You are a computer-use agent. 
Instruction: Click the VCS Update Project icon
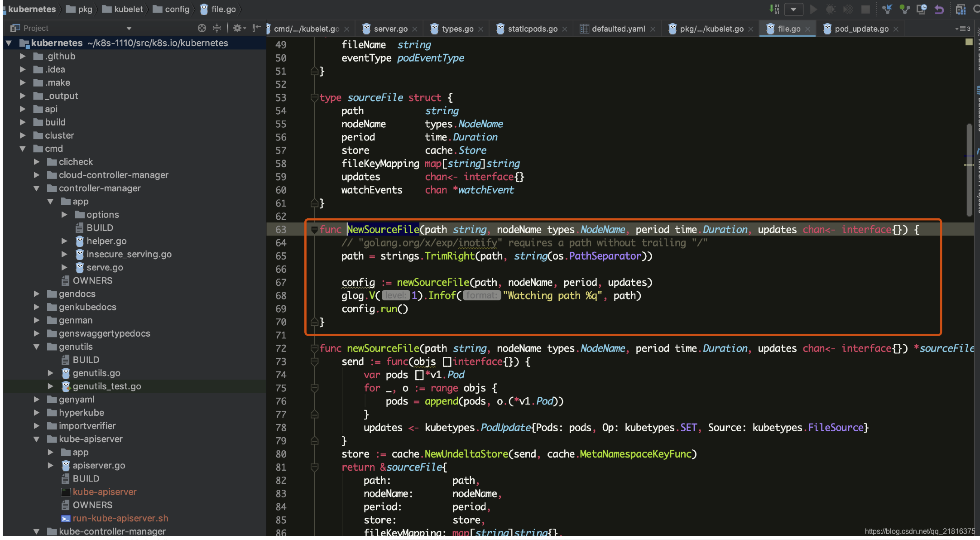887,9
